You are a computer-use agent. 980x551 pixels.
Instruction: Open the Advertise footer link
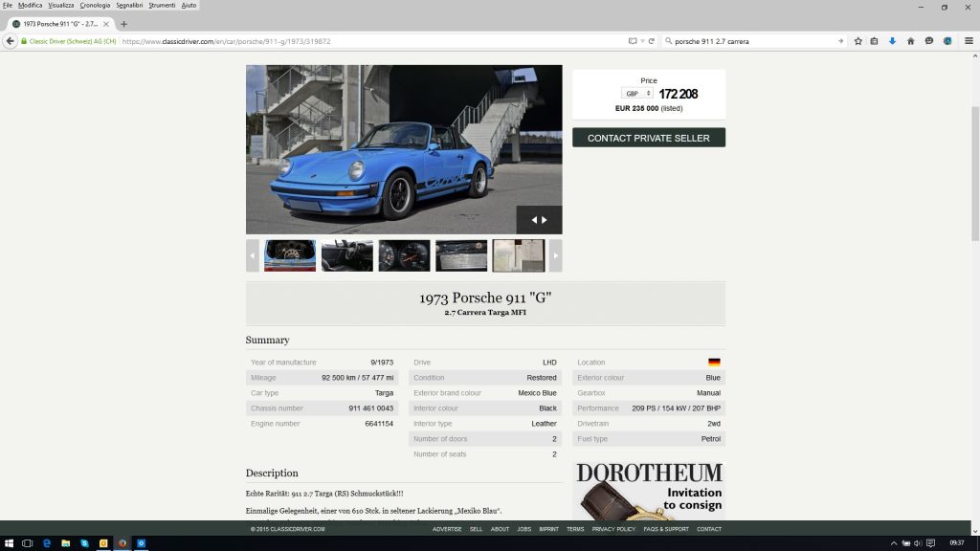click(x=447, y=529)
